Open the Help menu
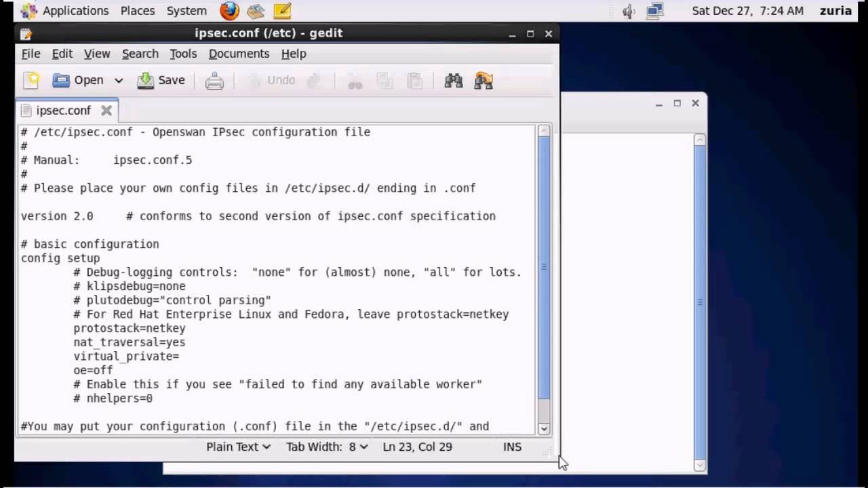 pyautogui.click(x=294, y=54)
